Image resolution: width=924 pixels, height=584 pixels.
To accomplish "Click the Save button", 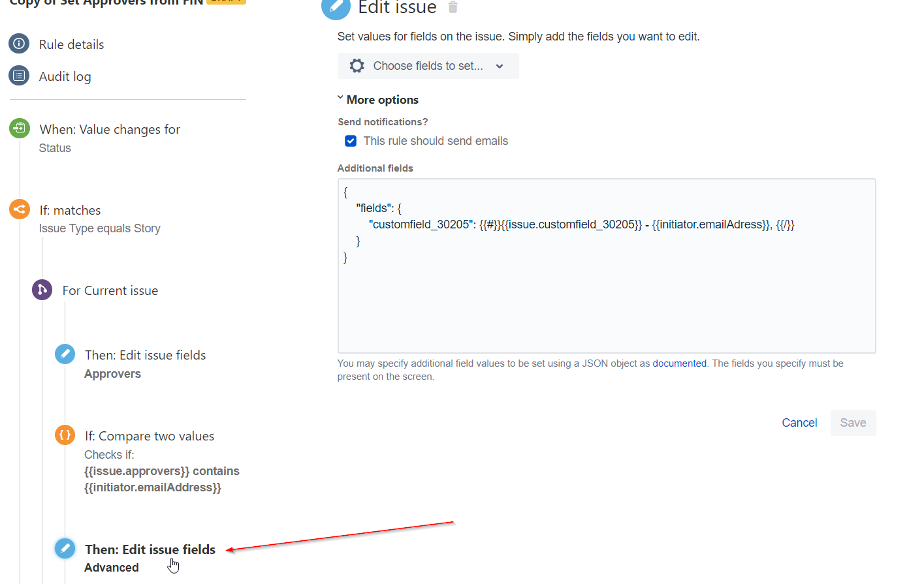I will coord(853,423).
